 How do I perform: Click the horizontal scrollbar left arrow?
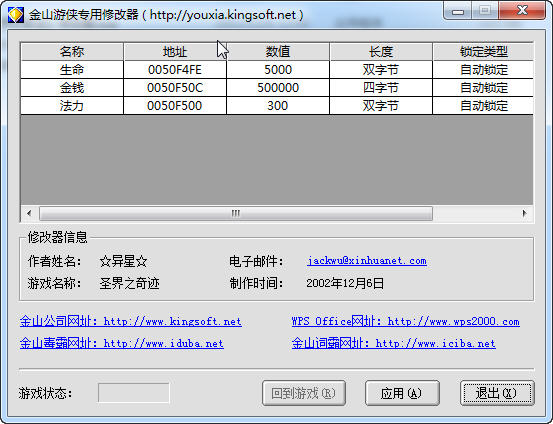point(29,213)
